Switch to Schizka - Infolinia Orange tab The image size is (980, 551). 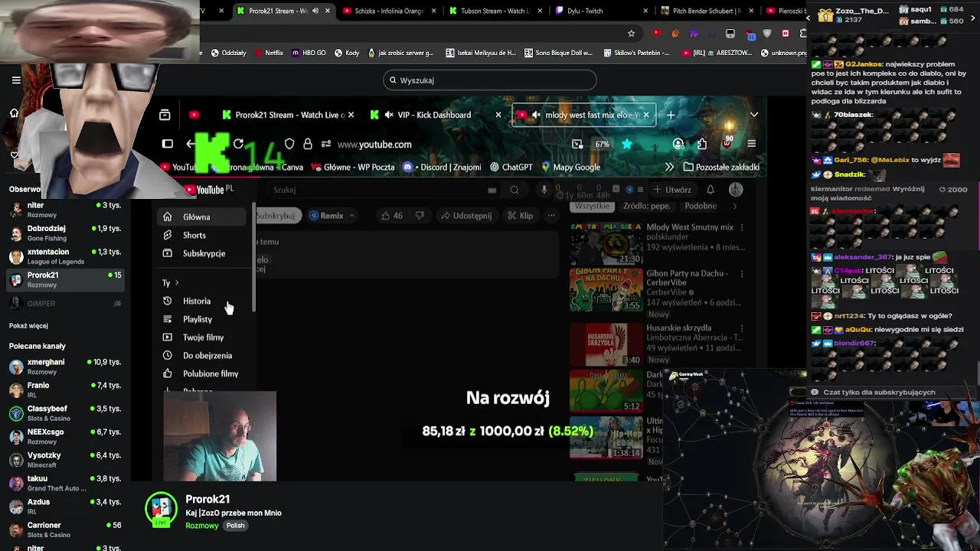pyautogui.click(x=388, y=11)
